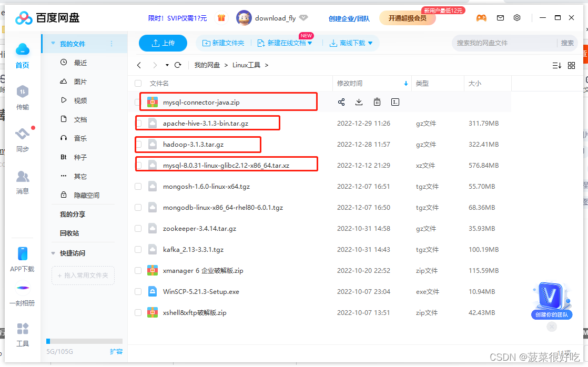The height and width of the screenshot is (367, 588).
Task: Collapse the 快捷访问 section arrow
Action: click(x=53, y=253)
